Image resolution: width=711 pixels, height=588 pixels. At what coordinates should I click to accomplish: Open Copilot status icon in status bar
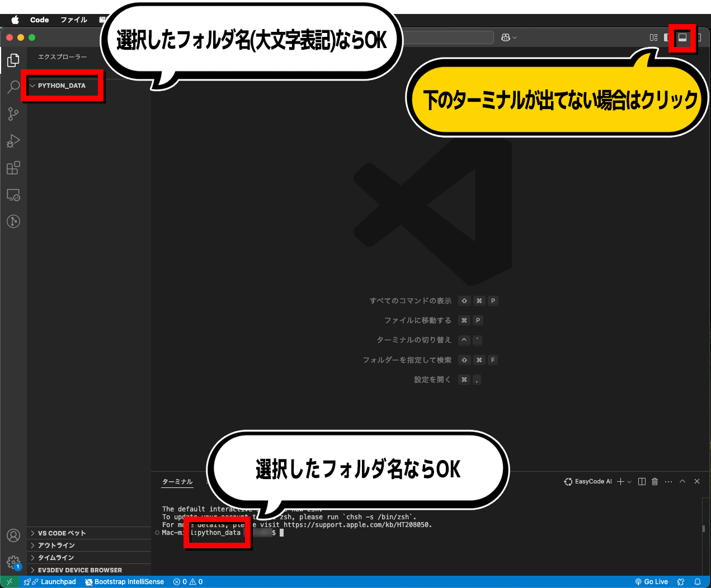coord(681,582)
